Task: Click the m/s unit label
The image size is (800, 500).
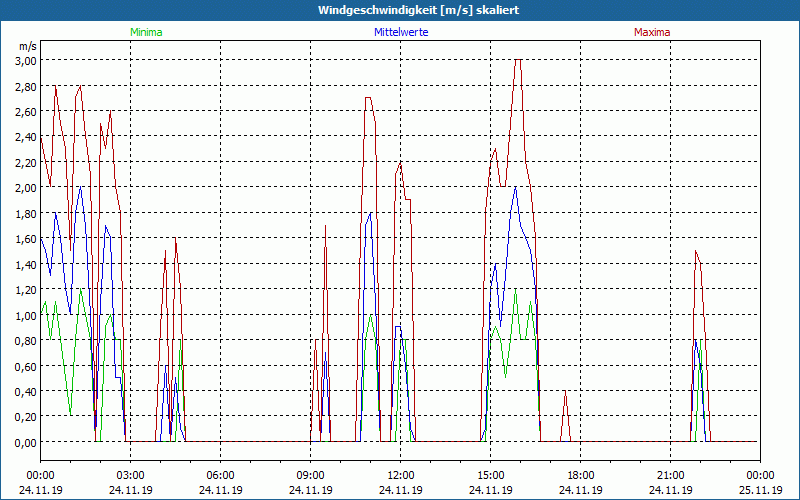Action: tap(26, 46)
